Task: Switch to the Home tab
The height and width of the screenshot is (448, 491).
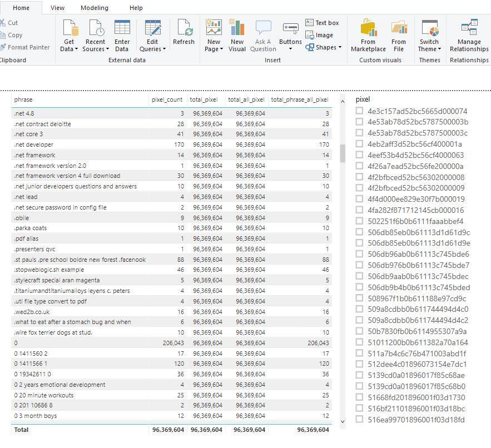Action: pos(21,8)
